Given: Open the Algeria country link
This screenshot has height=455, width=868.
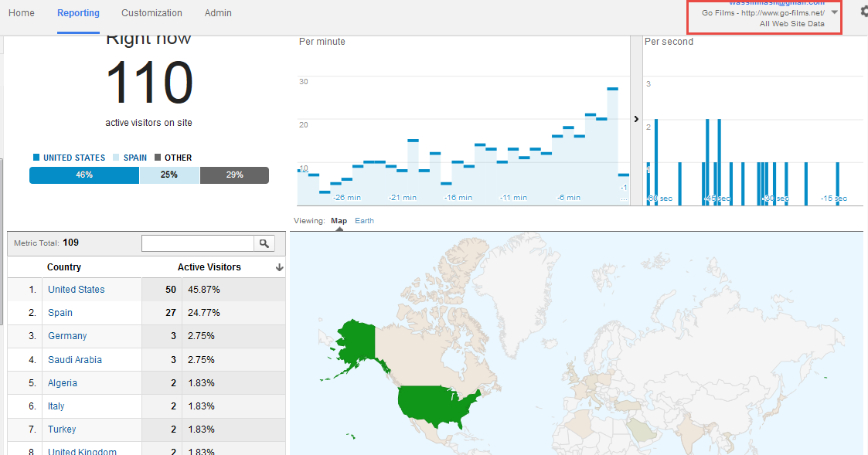Looking at the screenshot, I should click(63, 383).
